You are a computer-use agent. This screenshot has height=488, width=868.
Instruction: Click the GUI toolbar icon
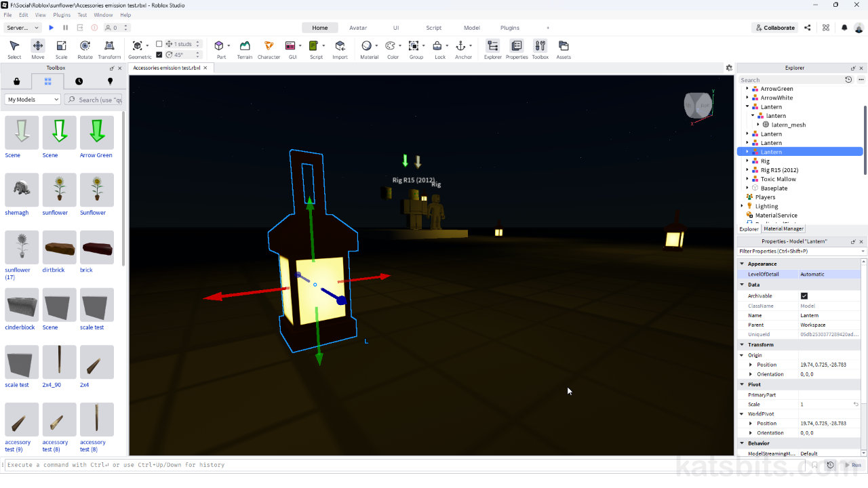pyautogui.click(x=290, y=46)
